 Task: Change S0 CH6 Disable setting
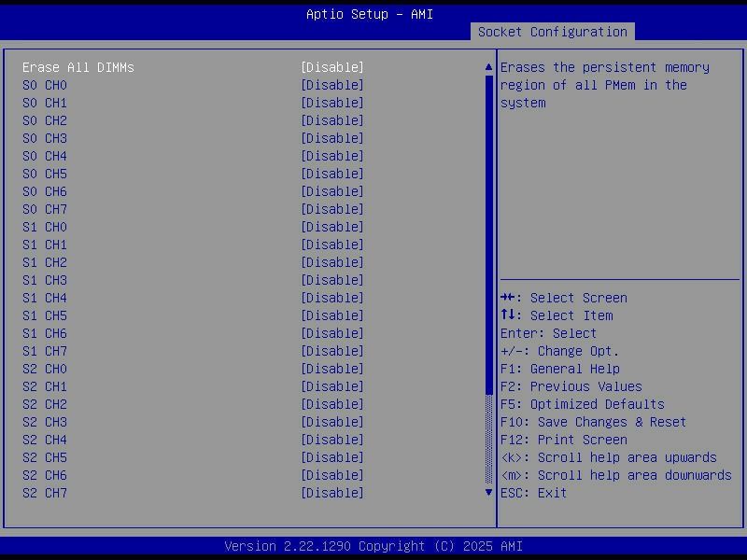pos(332,191)
